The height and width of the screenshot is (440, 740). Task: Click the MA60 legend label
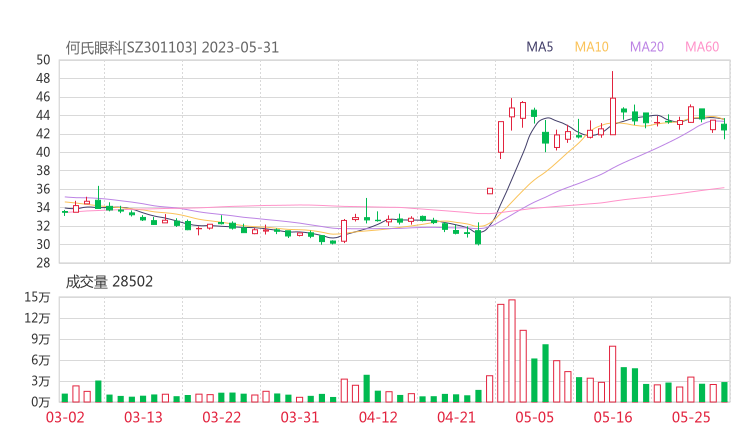pyautogui.click(x=702, y=47)
